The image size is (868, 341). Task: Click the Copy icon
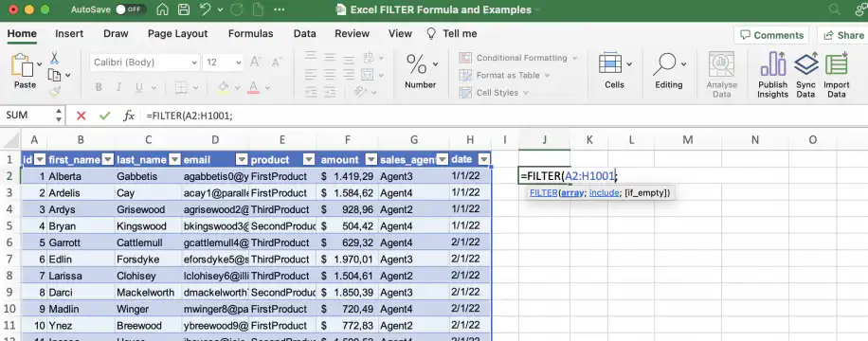tap(54, 75)
